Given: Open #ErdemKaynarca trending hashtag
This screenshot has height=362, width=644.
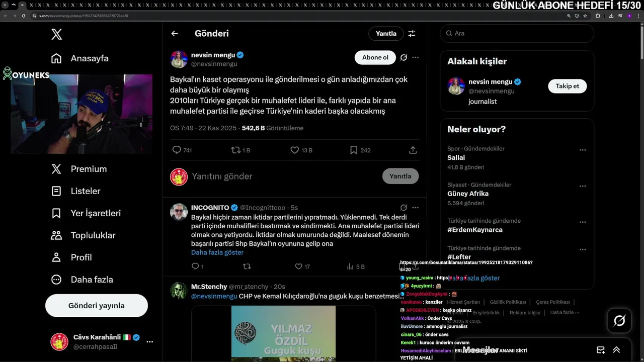Looking at the screenshot, I should pyautogui.click(x=475, y=230).
